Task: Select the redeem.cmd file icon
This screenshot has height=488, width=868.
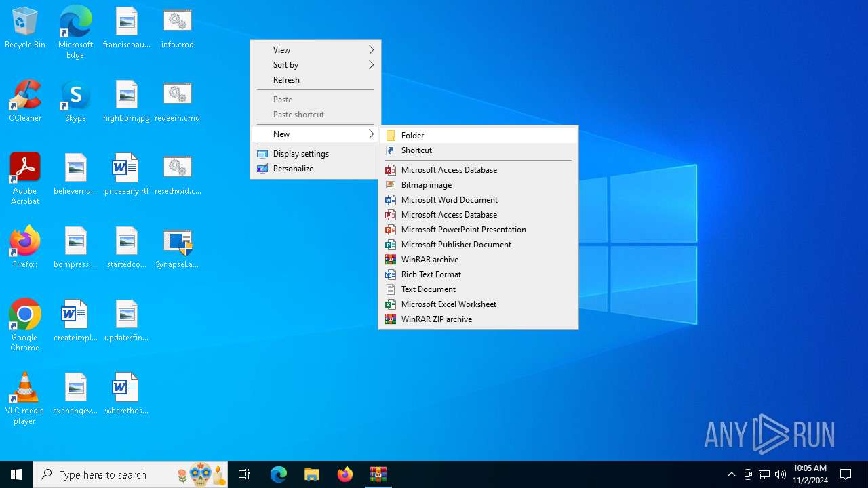Action: click(177, 102)
